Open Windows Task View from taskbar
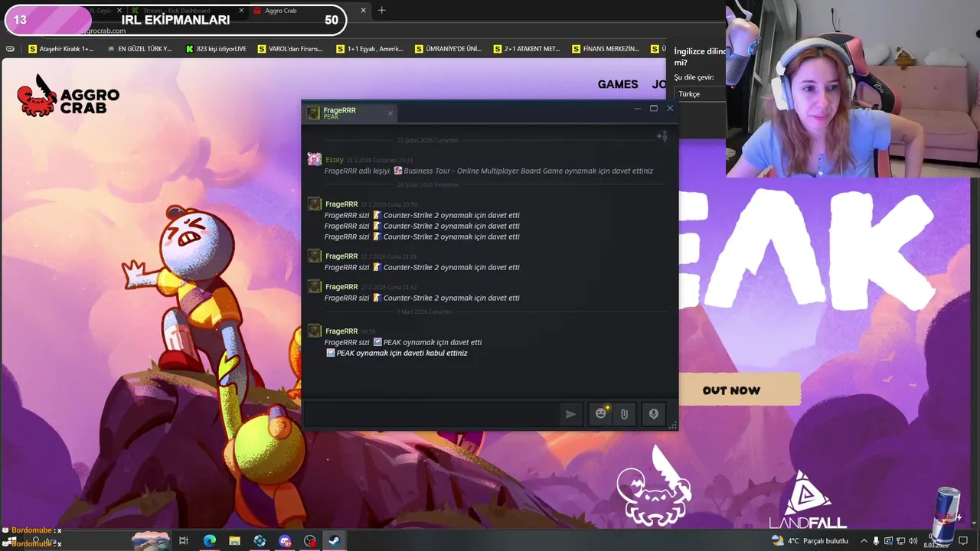Image resolution: width=980 pixels, height=551 pixels. (x=184, y=541)
